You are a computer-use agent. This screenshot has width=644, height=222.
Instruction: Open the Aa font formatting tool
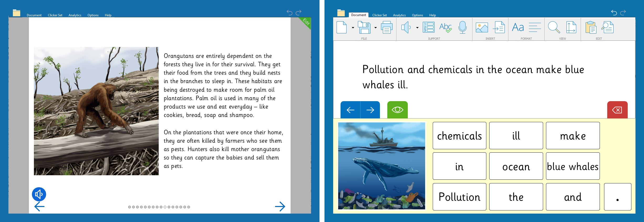[x=518, y=28]
